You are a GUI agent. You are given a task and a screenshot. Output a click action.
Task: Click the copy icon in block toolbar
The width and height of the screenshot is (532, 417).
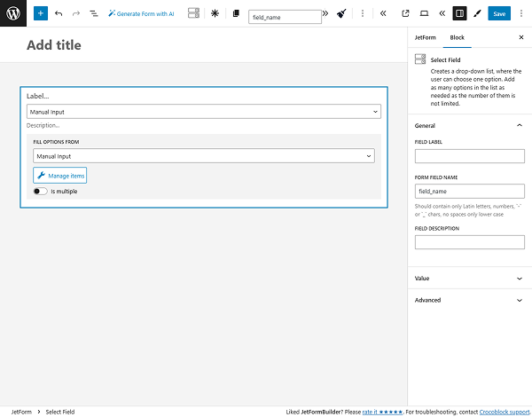pos(236,13)
